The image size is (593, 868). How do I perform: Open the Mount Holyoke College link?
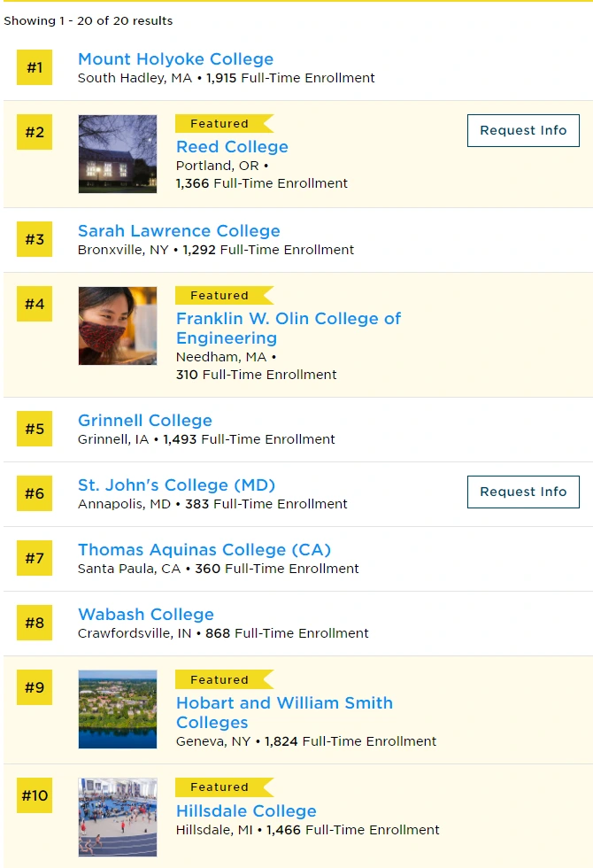[x=175, y=59]
